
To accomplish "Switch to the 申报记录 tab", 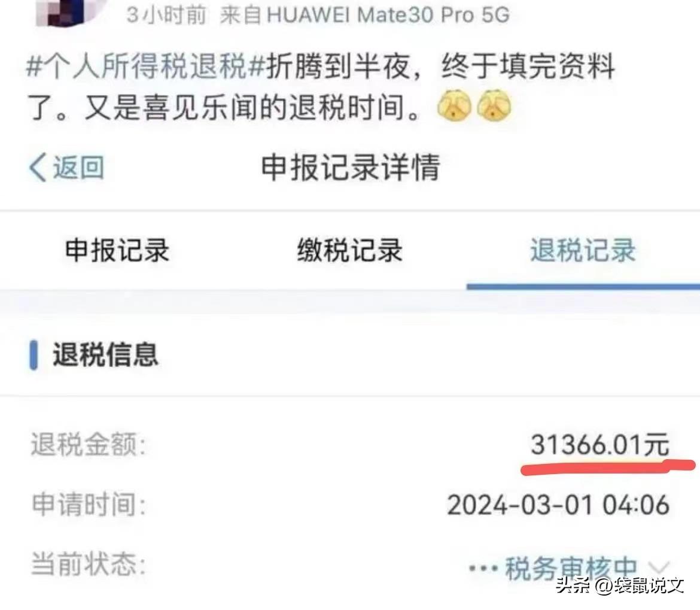I will 117,250.
